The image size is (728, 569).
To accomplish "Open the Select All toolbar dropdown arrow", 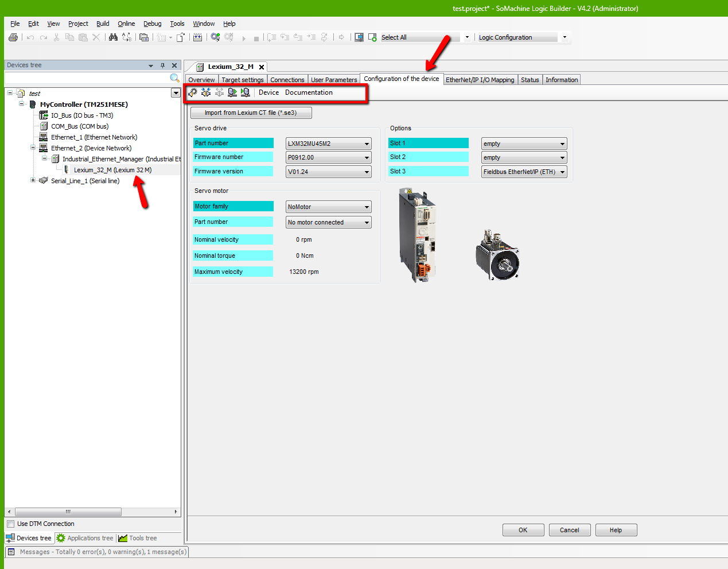I will (x=467, y=37).
